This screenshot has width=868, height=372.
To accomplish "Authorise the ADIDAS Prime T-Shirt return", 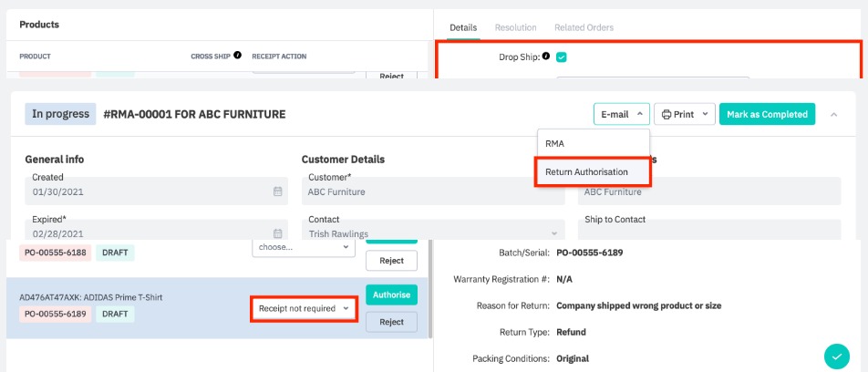I will [391, 294].
